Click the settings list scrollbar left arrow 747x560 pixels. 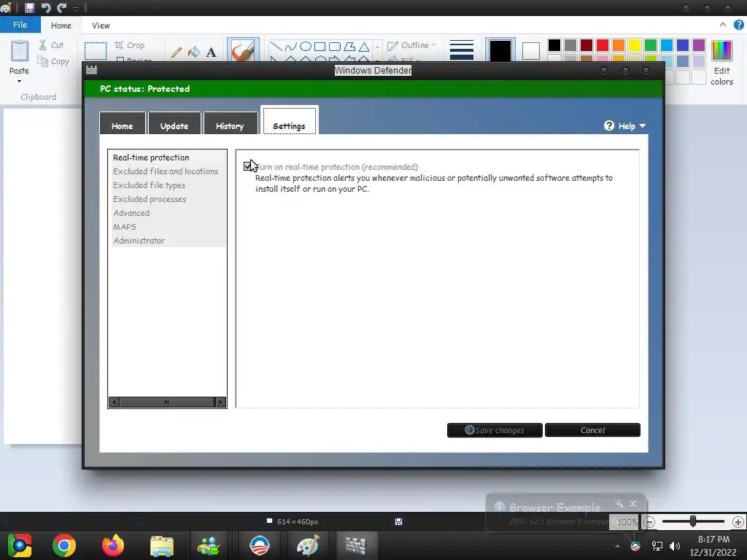(x=114, y=402)
